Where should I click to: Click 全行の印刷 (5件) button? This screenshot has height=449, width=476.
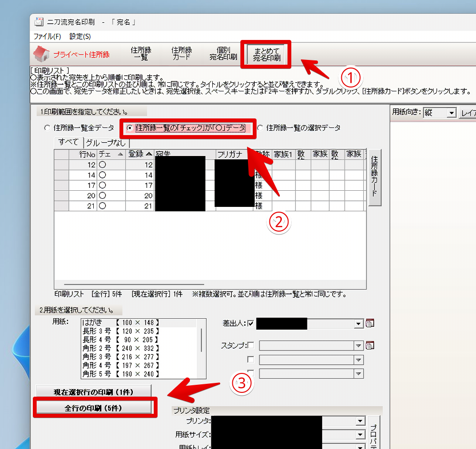[x=94, y=408]
